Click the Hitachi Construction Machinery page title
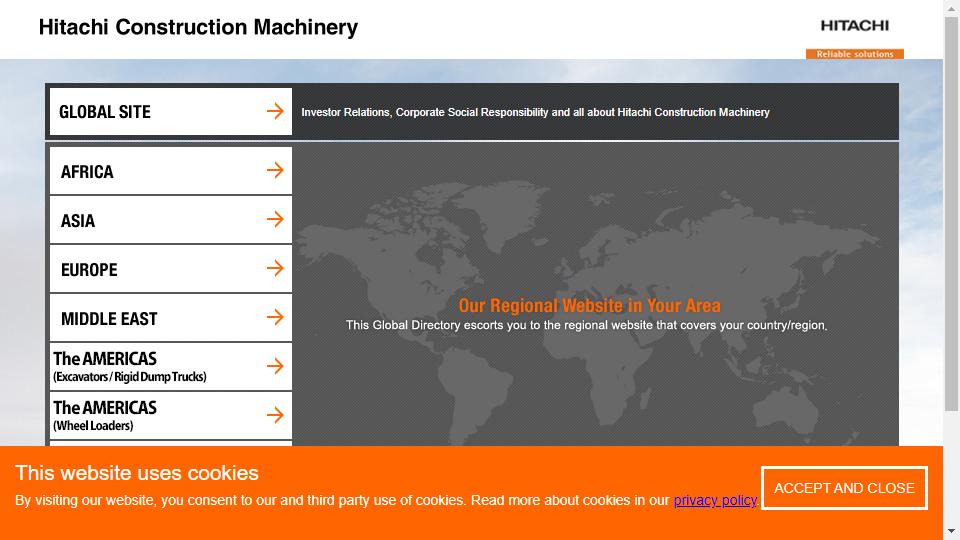The height and width of the screenshot is (540, 960). 198,28
